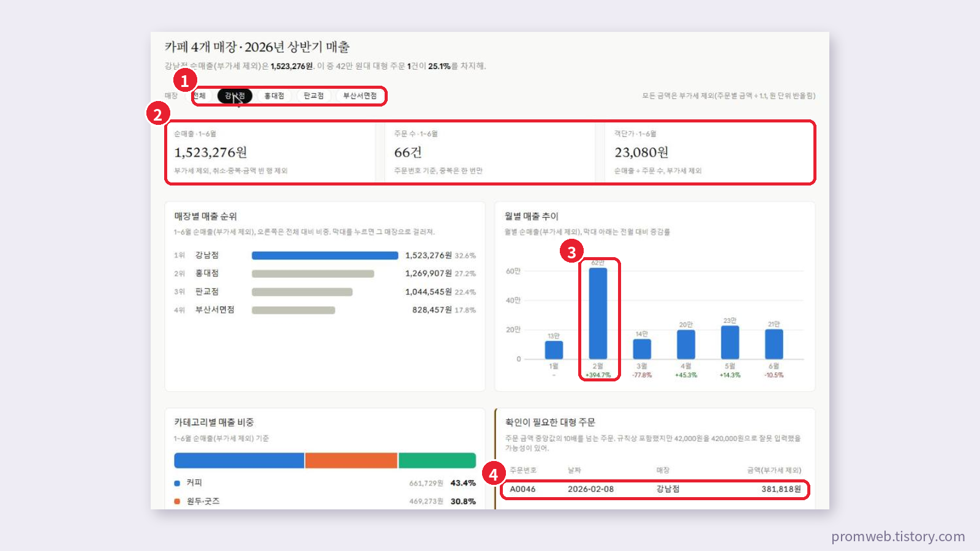Click the gray 홍대점 ranking bar

[x=313, y=274]
